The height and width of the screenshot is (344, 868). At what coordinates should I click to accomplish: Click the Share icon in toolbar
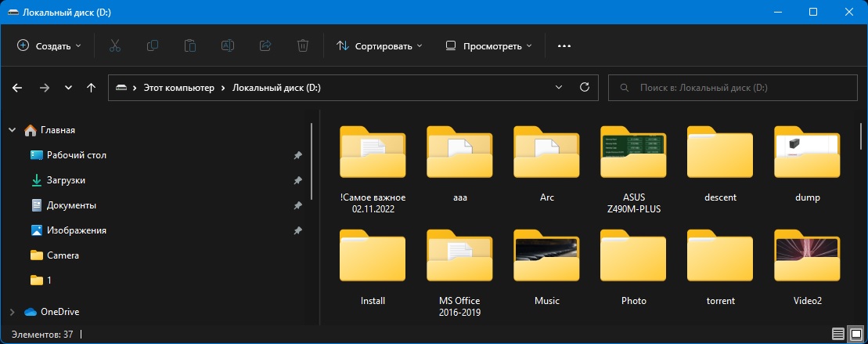[x=265, y=46]
